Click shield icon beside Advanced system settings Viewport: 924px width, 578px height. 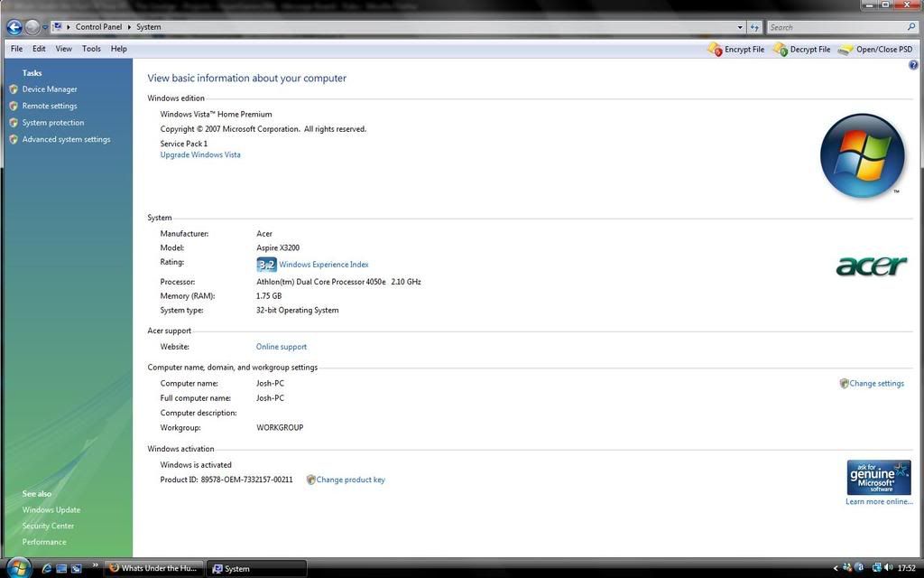tap(14, 140)
